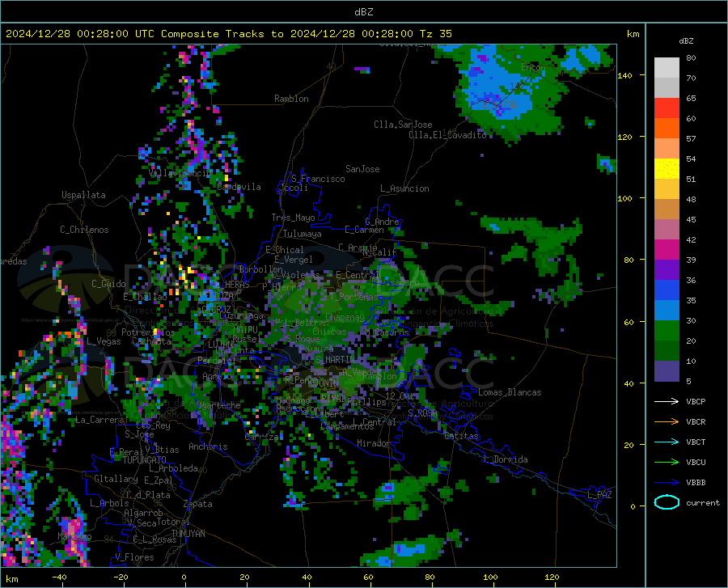The image size is (728, 588).
Task: Click the 'Zapata' map label
Action: (198, 504)
